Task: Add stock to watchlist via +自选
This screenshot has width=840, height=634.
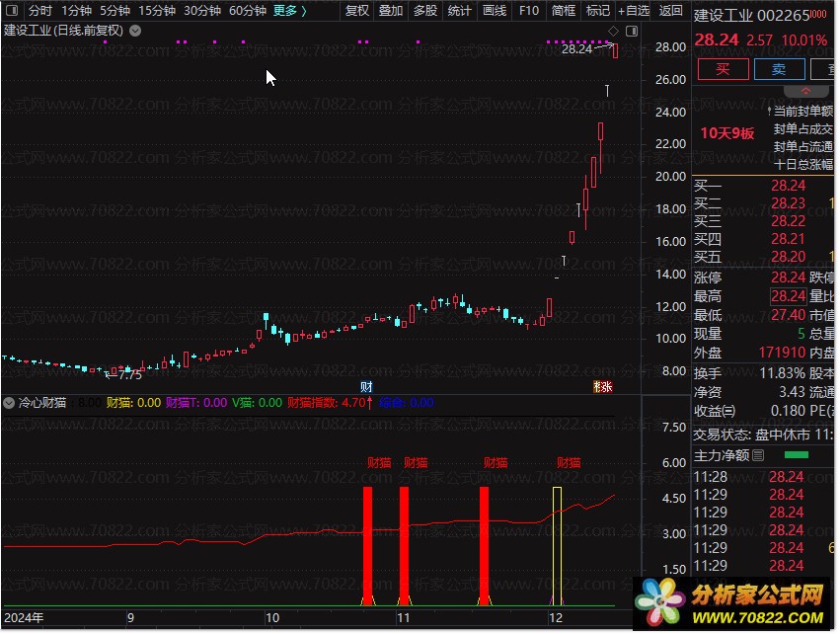Action: (x=634, y=10)
